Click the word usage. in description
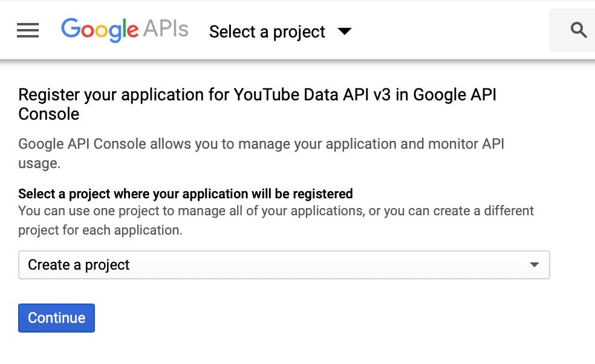 point(39,163)
